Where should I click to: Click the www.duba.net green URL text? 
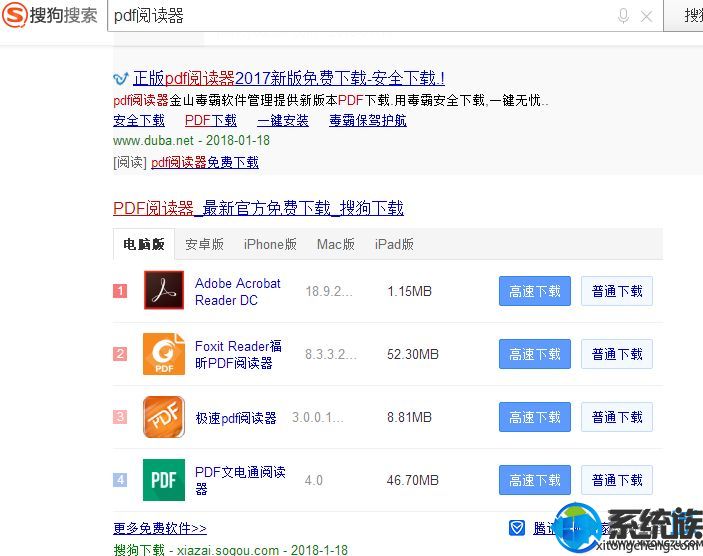(x=153, y=140)
